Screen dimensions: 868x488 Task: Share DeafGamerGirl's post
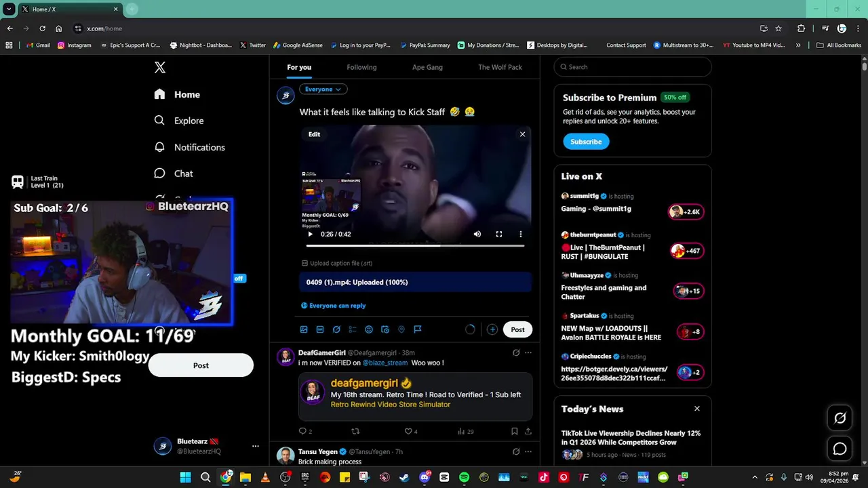coord(528,431)
